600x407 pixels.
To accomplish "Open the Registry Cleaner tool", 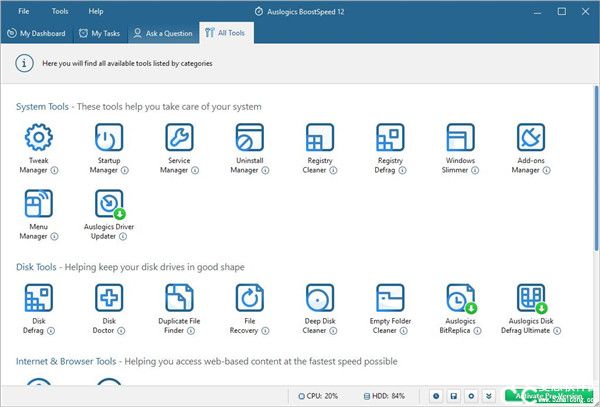I will (320, 138).
